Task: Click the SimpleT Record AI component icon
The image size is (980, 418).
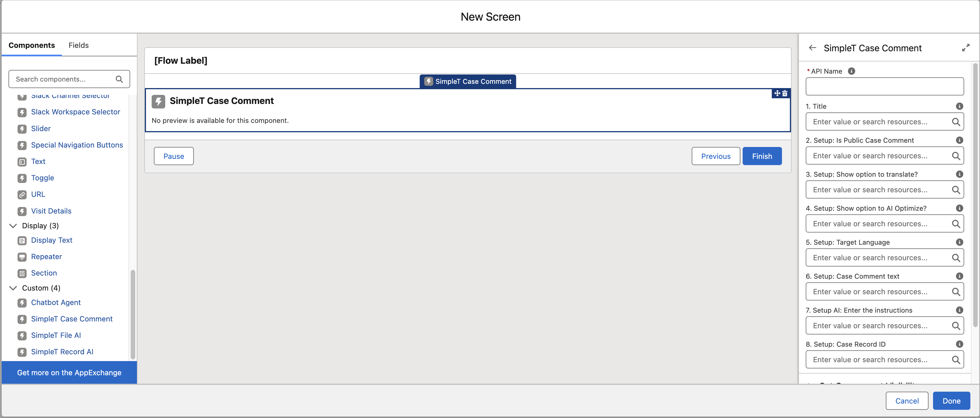Action: click(x=22, y=352)
